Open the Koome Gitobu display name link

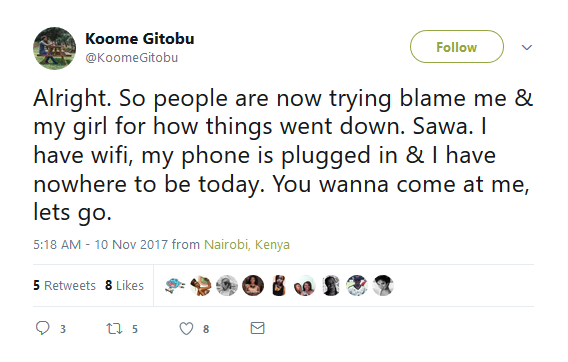[139, 38]
